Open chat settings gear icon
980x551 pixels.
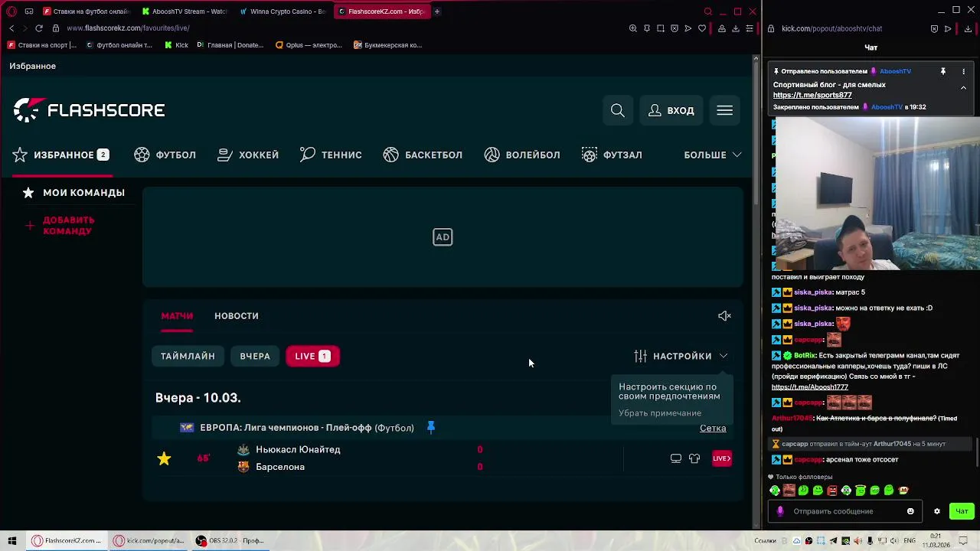pyautogui.click(x=936, y=511)
